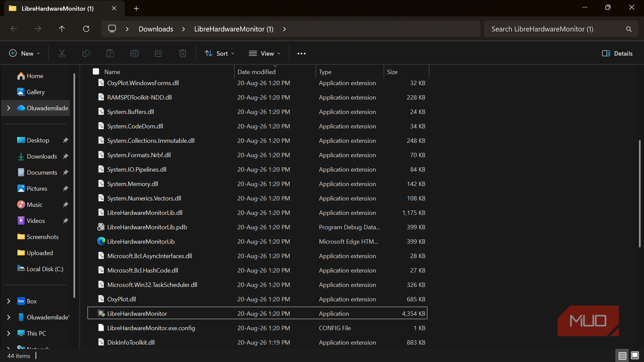
Task: Expand the Oluwademilade' device tree node
Action: [9, 318]
